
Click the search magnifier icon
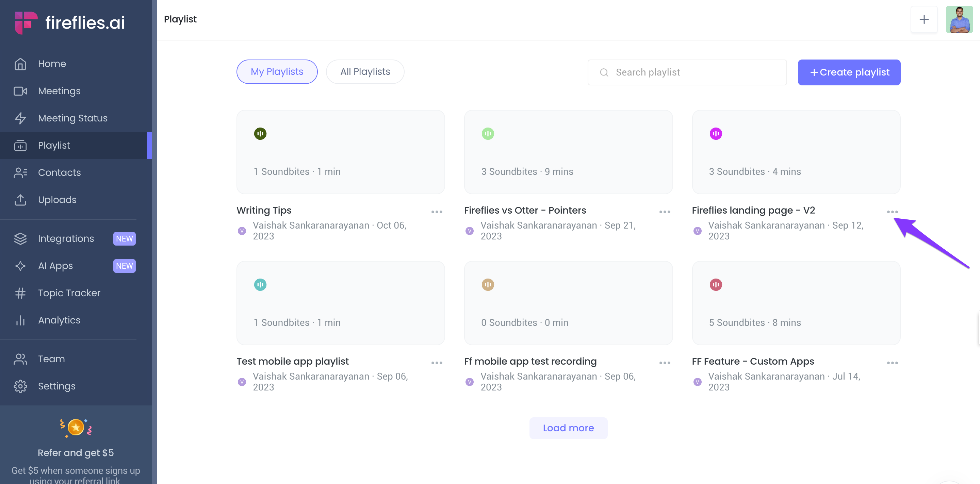604,73
